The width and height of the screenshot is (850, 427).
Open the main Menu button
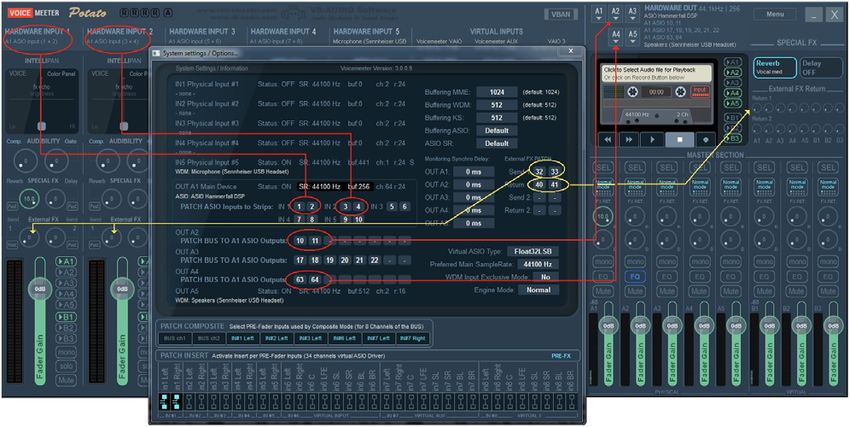[775, 15]
